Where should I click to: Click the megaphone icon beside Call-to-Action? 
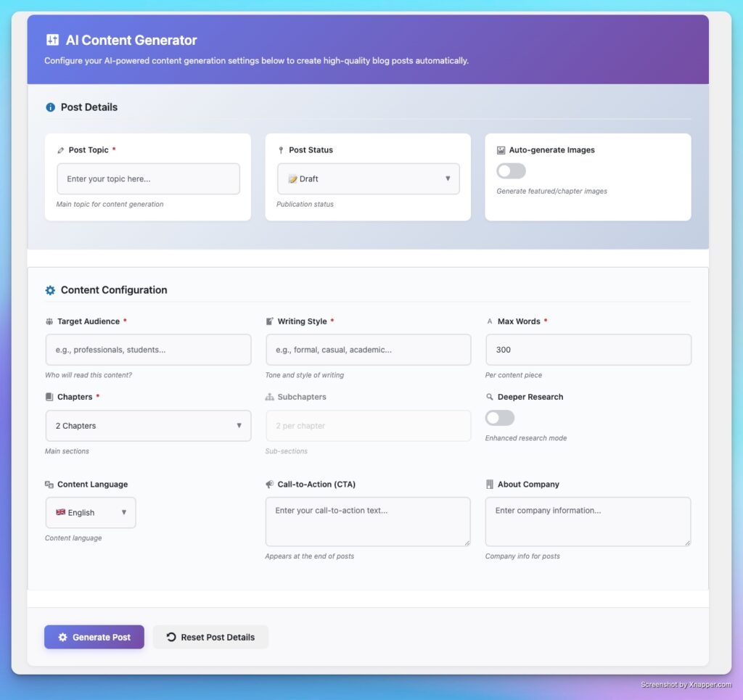coord(269,485)
